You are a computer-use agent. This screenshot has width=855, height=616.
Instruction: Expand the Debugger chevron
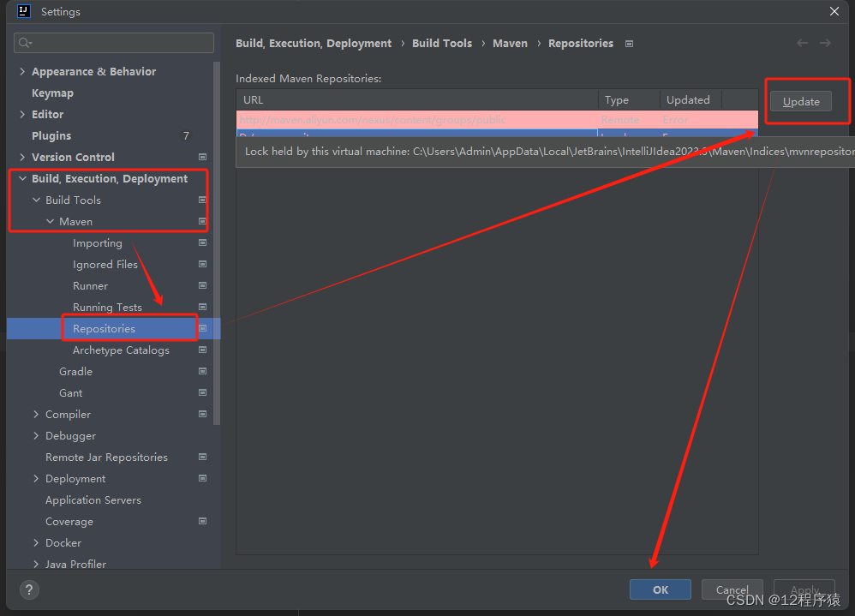point(36,435)
